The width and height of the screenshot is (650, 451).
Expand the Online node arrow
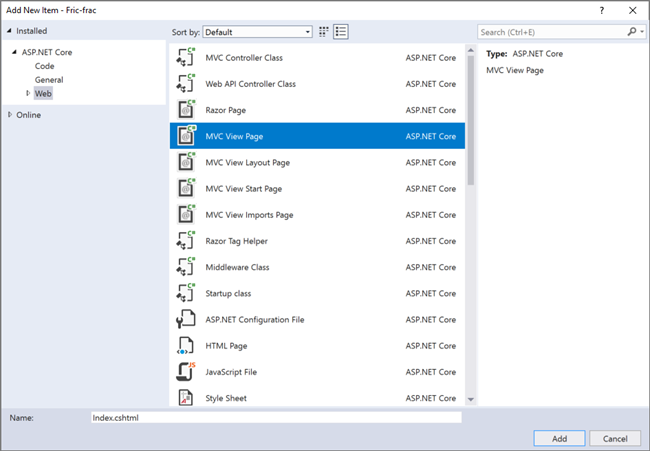click(10, 114)
